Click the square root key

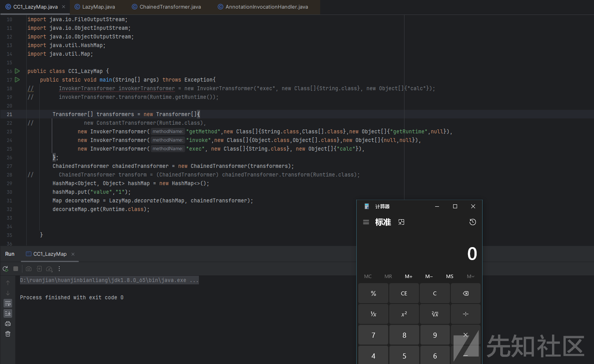click(x=435, y=314)
